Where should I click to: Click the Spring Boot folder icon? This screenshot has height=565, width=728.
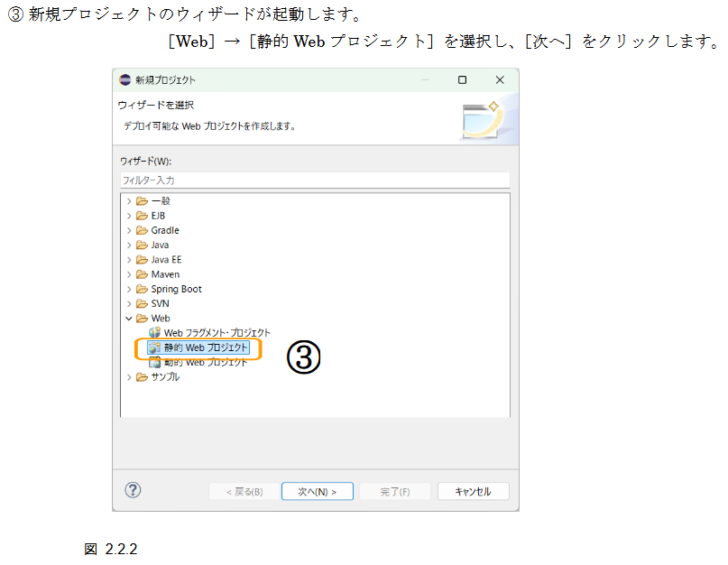click(142, 289)
